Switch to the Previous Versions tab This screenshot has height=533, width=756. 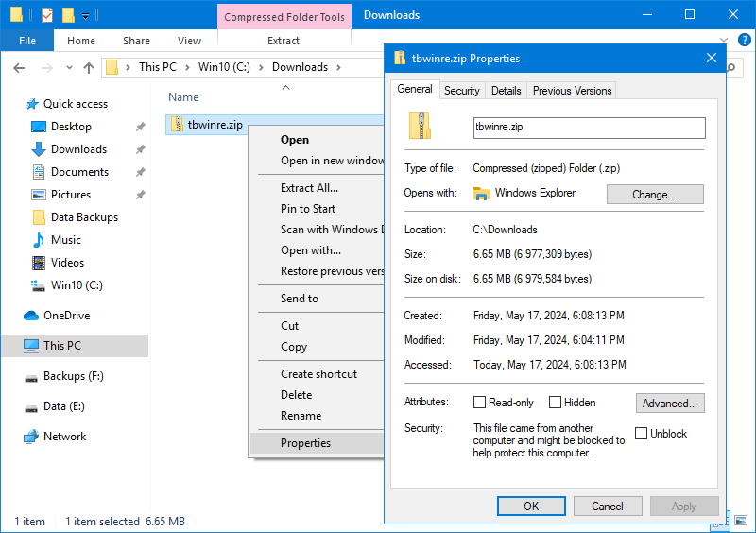click(572, 91)
